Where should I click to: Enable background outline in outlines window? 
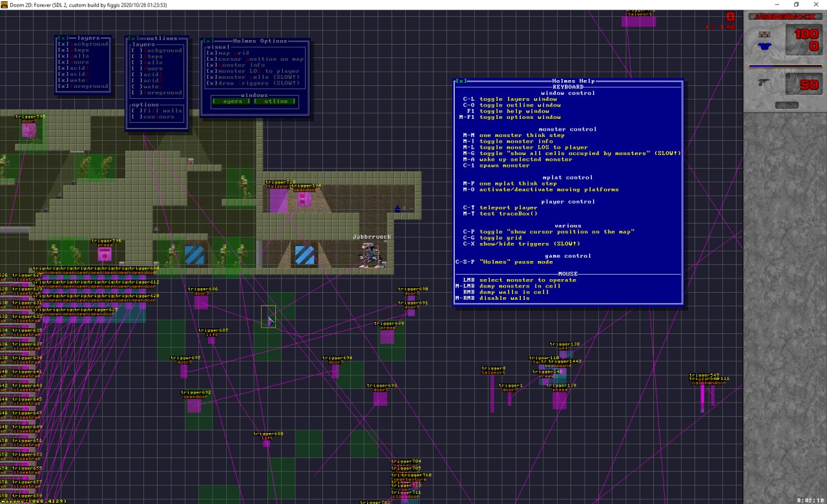[x=156, y=50]
